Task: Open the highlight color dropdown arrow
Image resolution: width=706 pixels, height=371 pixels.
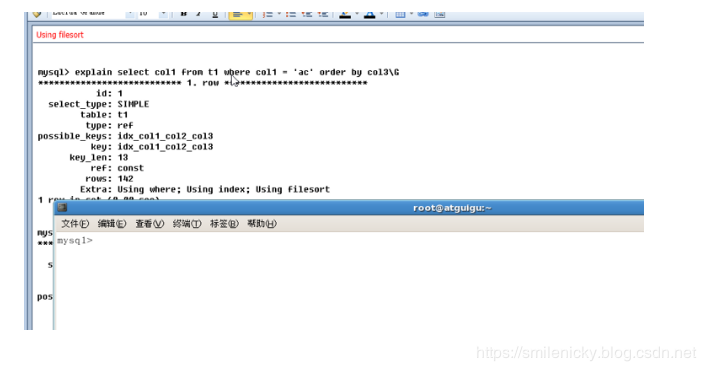Action: click(357, 14)
